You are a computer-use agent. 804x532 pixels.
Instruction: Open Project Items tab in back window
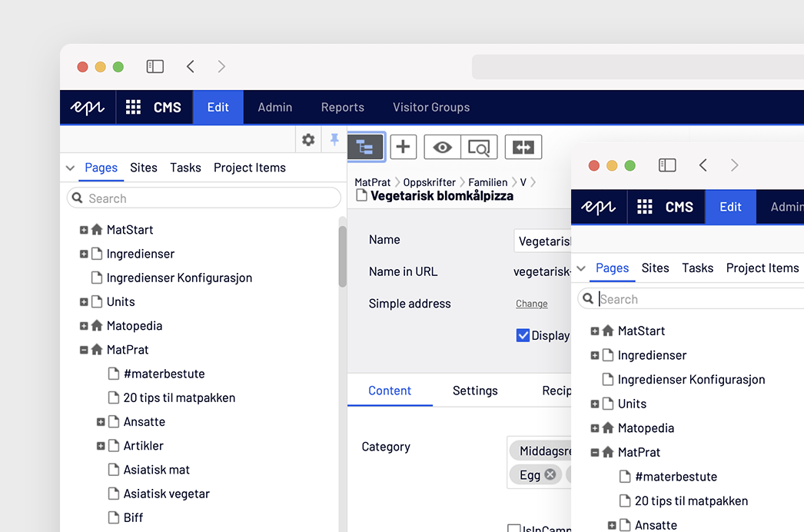pyautogui.click(x=250, y=168)
